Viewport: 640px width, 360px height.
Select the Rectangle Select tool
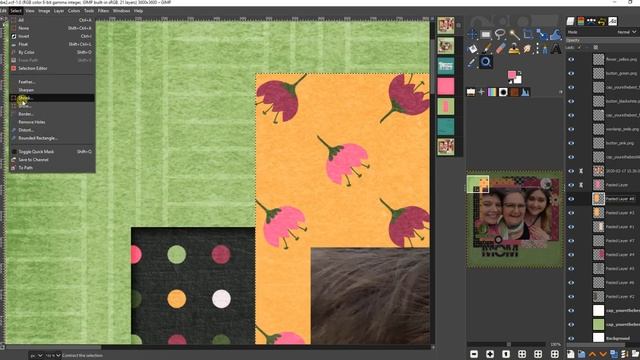486,34
